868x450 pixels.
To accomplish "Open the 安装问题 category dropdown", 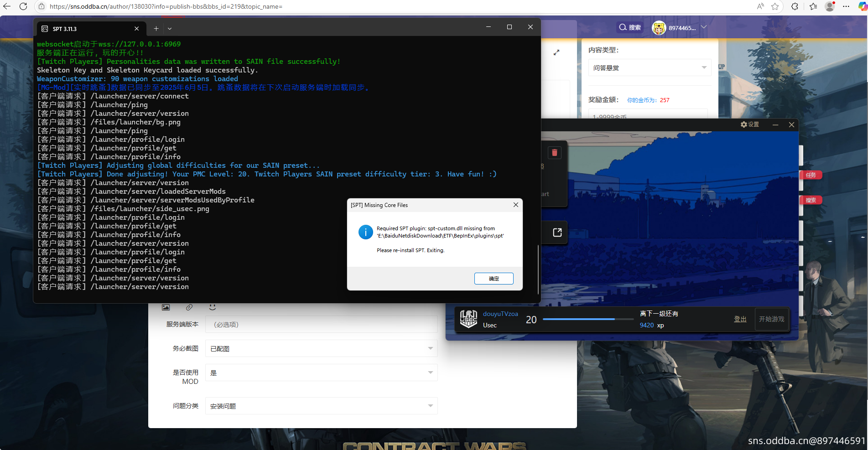I will [x=321, y=406].
